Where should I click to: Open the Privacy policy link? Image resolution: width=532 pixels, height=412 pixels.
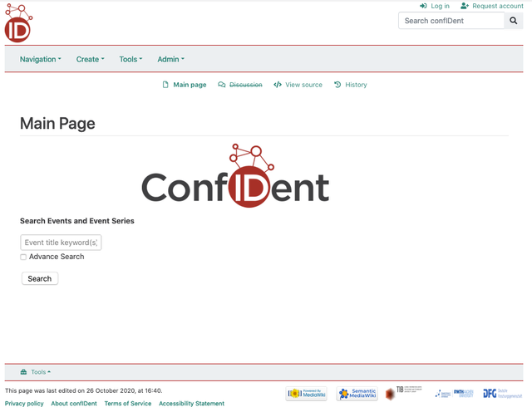point(24,404)
